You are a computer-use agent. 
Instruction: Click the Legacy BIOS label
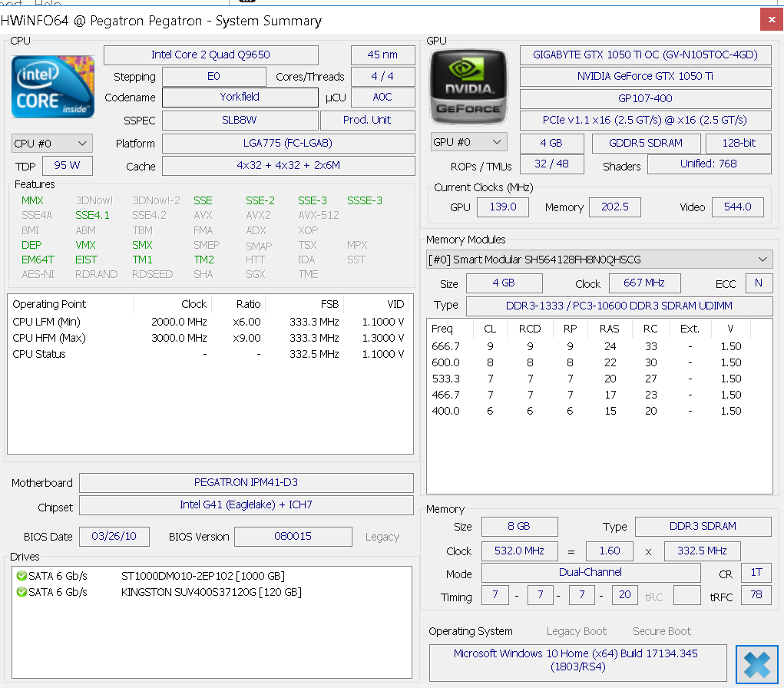coord(382,537)
